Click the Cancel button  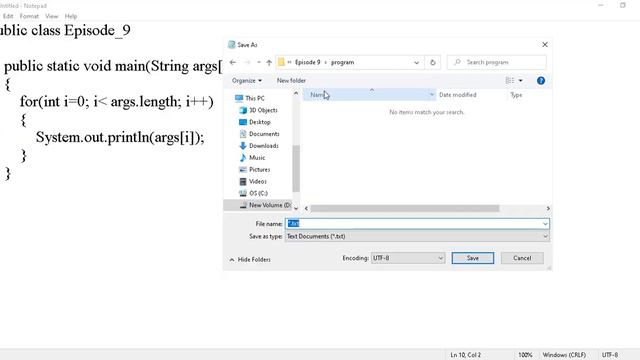(x=522, y=258)
